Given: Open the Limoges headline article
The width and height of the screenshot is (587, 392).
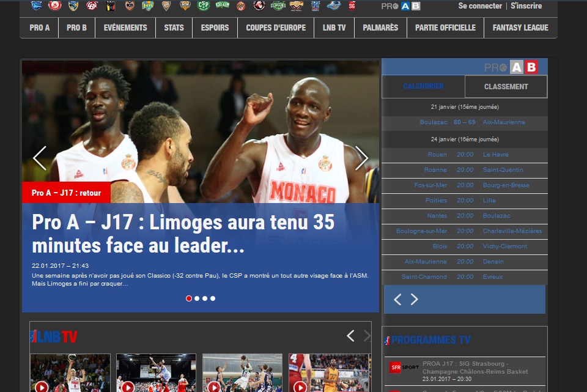Looking at the screenshot, I should (x=183, y=234).
